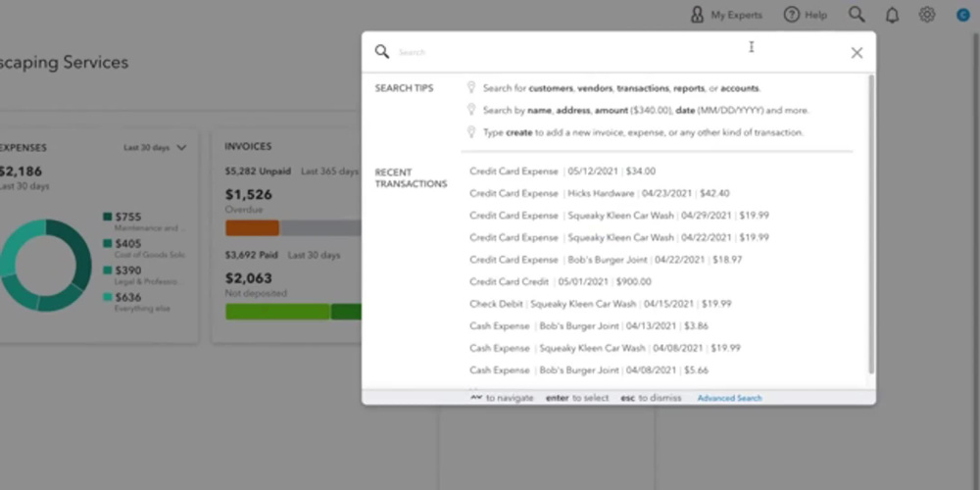Select the Squeaky Kleen Car Wash 04/22/2021 transaction
Image resolution: width=980 pixels, height=490 pixels.
[x=618, y=237]
